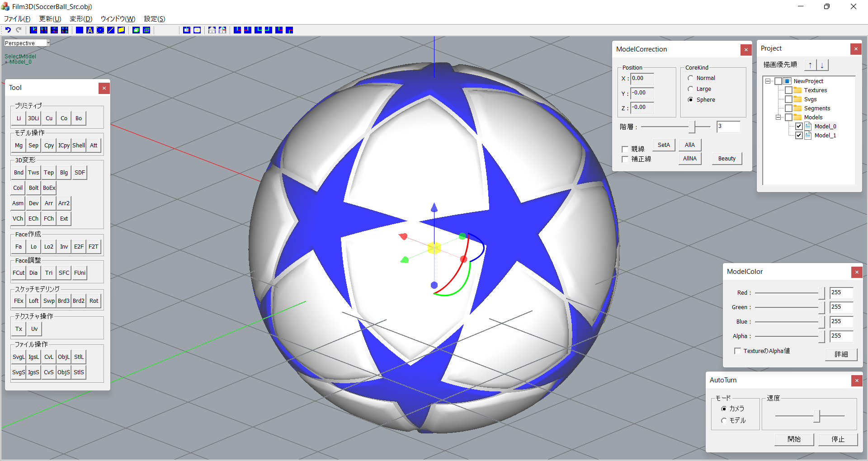This screenshot has width=868, height=461.
Task: Move draw priority up with the up arrow
Action: coord(810,65)
